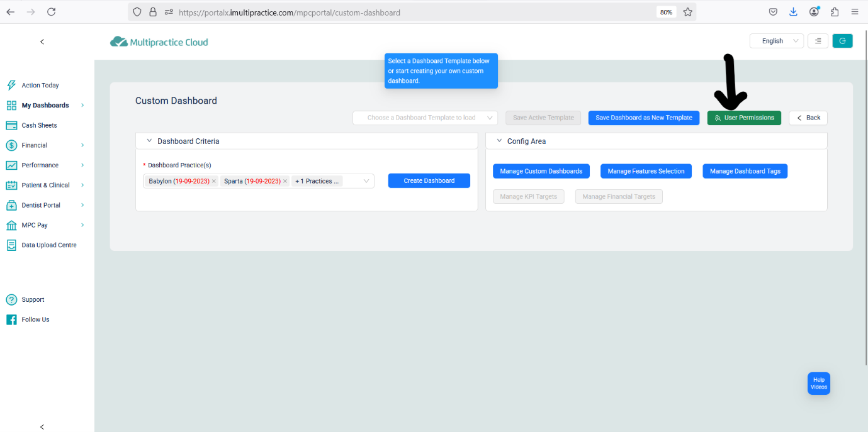The image size is (868, 432).
Task: Click Manage Custom Dashboards button
Action: 541,171
